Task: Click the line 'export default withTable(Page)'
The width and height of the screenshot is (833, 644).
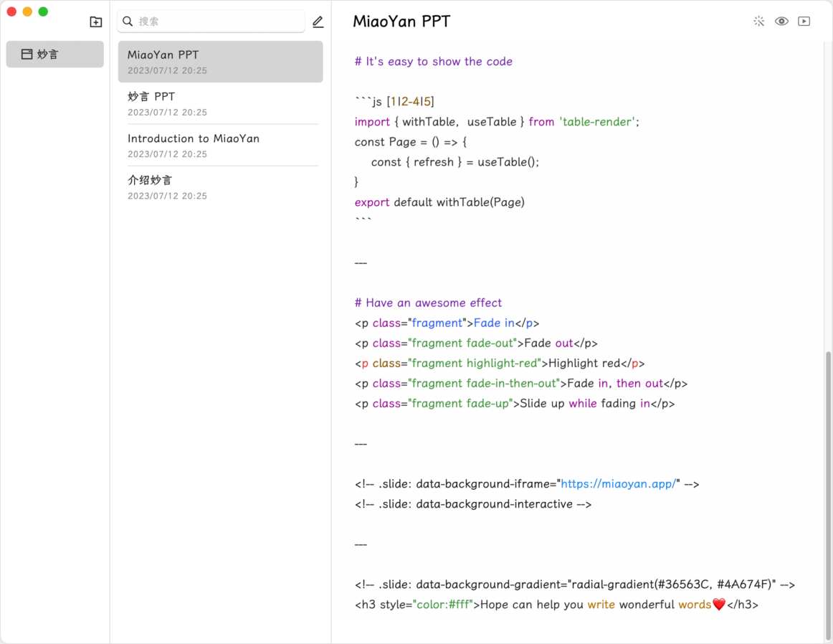Action: [439, 202]
